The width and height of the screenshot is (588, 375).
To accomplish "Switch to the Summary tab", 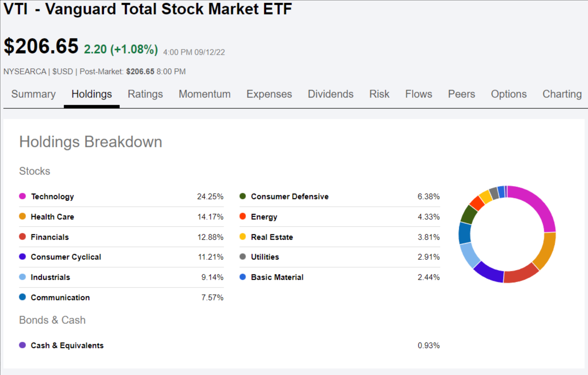I will tap(33, 94).
